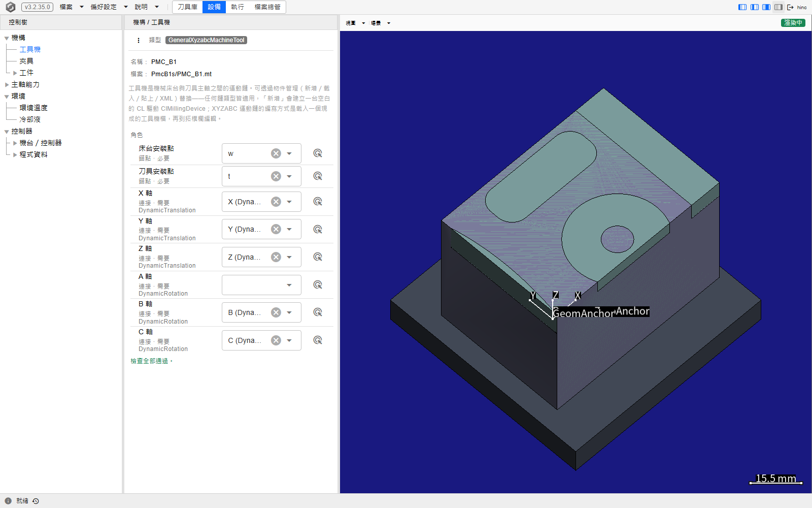Screen dimensions: 812x508
Task: Click the C 軸 pick-target icon
Action: tap(318, 340)
